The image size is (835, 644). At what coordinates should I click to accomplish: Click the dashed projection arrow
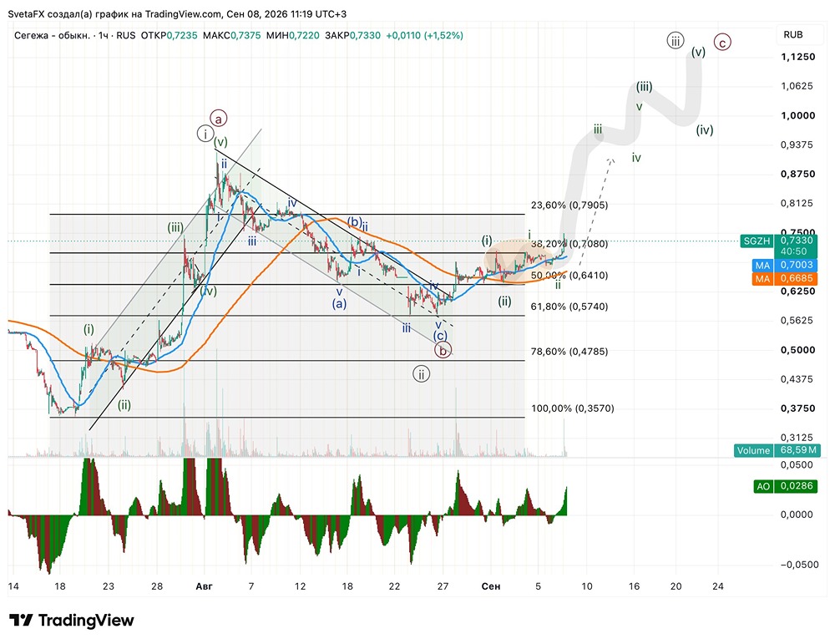click(x=595, y=212)
